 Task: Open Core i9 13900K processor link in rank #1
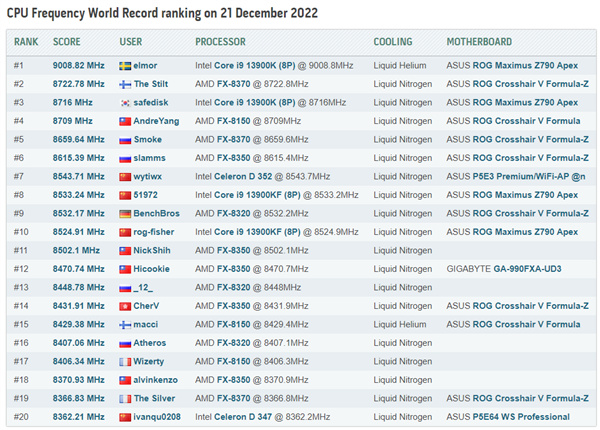point(254,65)
